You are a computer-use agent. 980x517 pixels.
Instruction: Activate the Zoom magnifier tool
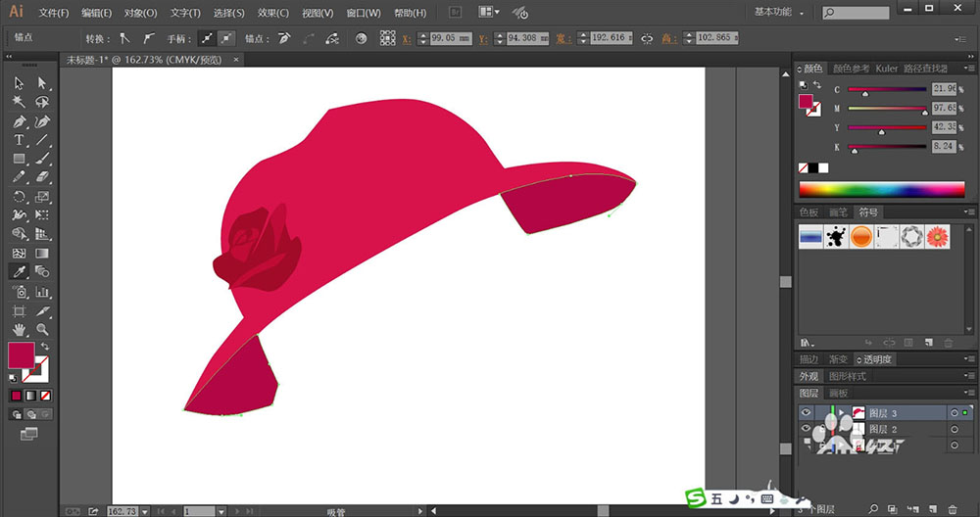pos(42,329)
